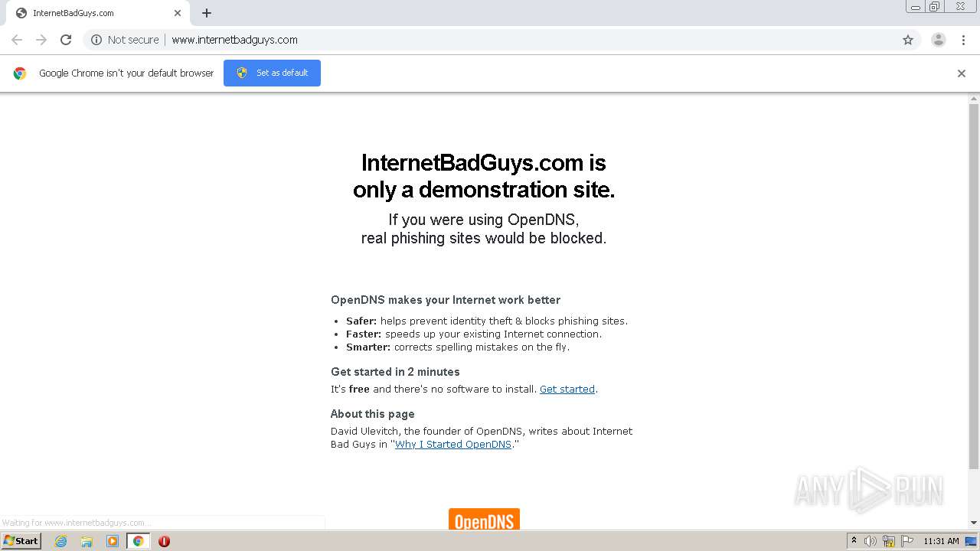980x551 pixels.
Task: Open the Windows Start menu
Action: click(x=21, y=541)
